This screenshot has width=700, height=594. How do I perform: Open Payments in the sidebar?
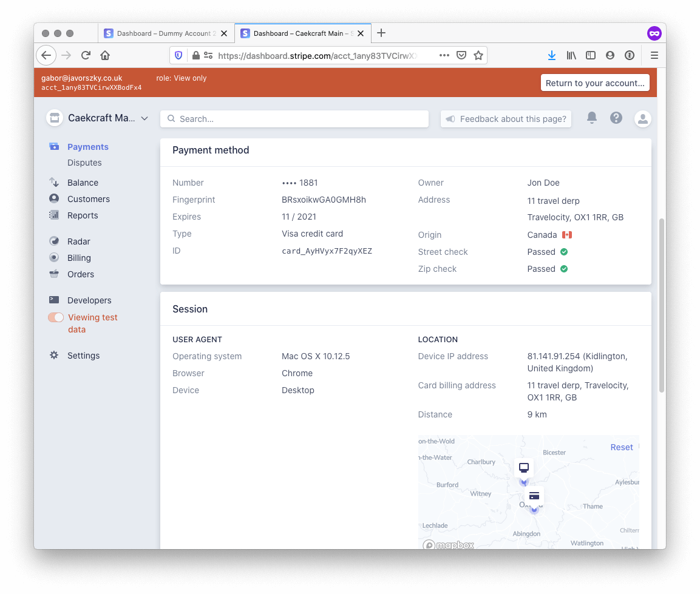coord(88,147)
